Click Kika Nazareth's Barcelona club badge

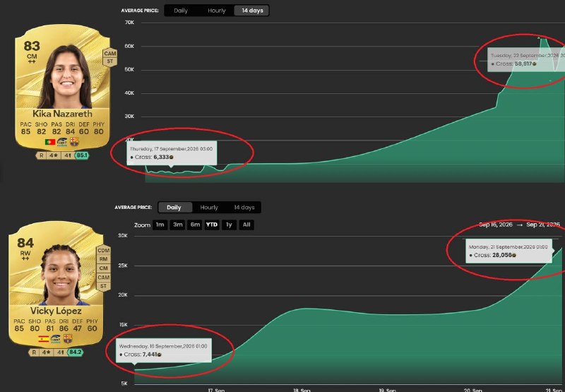[74, 141]
